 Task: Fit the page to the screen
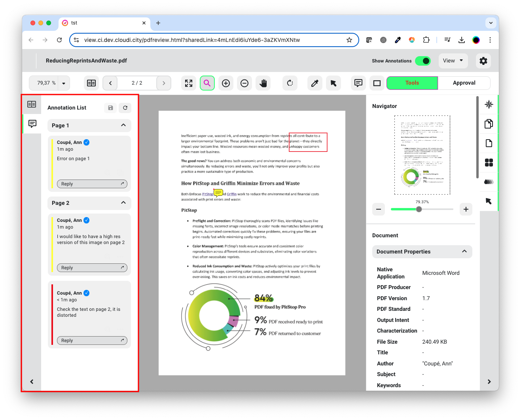click(189, 83)
